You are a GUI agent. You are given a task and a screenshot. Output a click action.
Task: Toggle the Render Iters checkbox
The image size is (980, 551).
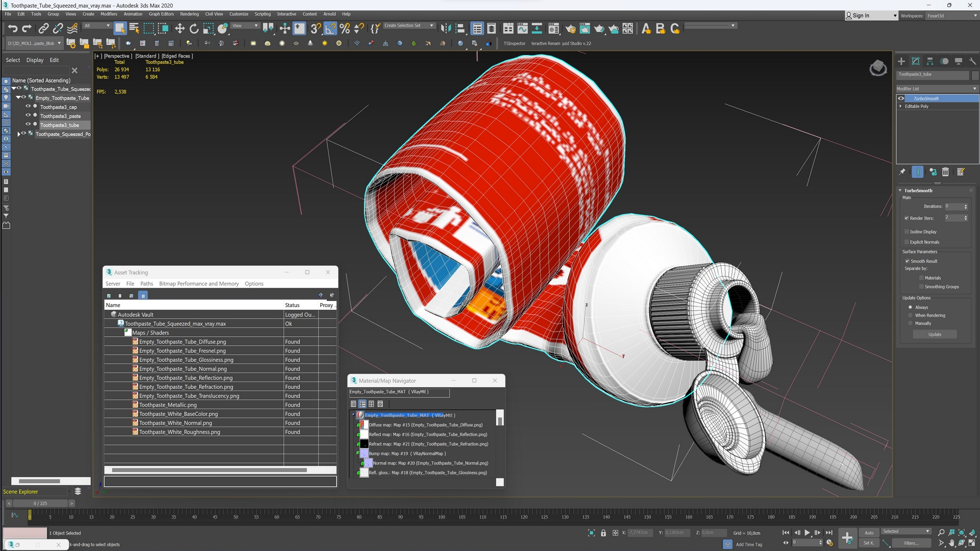(x=906, y=218)
